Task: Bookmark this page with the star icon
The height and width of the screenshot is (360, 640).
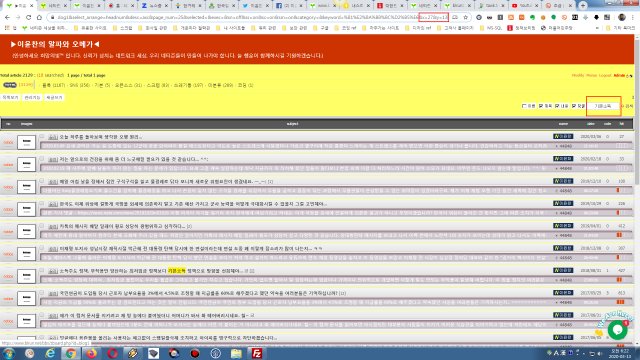Action: pyautogui.click(x=465, y=18)
